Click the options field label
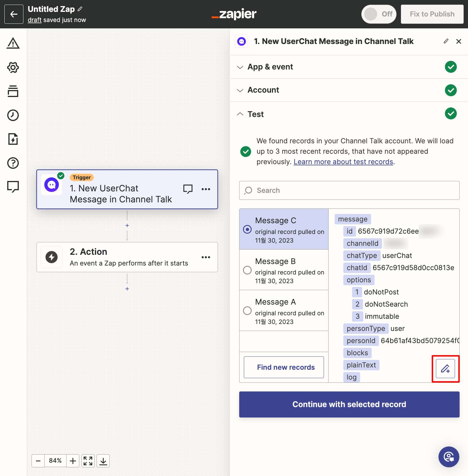Screen dimensions: 468x476 click(359, 280)
